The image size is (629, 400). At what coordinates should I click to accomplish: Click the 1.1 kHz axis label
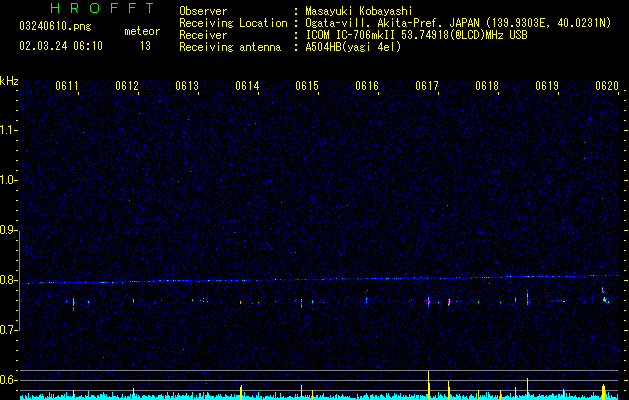tap(9, 130)
